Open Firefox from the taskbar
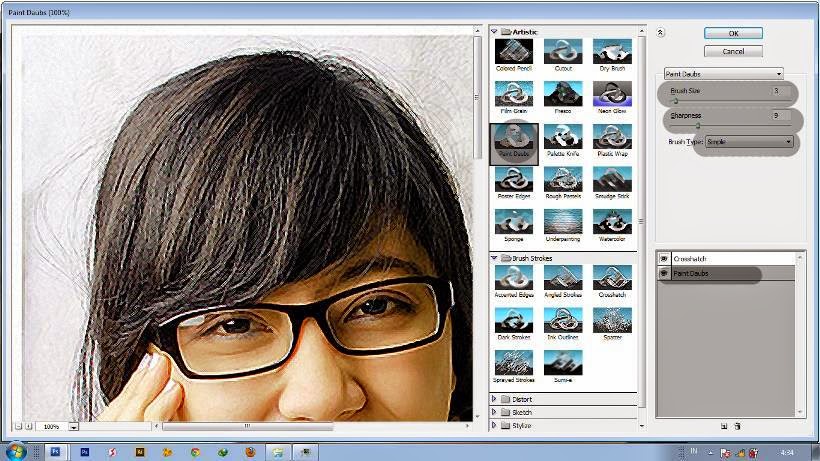The height and width of the screenshot is (461, 820). coord(250,452)
